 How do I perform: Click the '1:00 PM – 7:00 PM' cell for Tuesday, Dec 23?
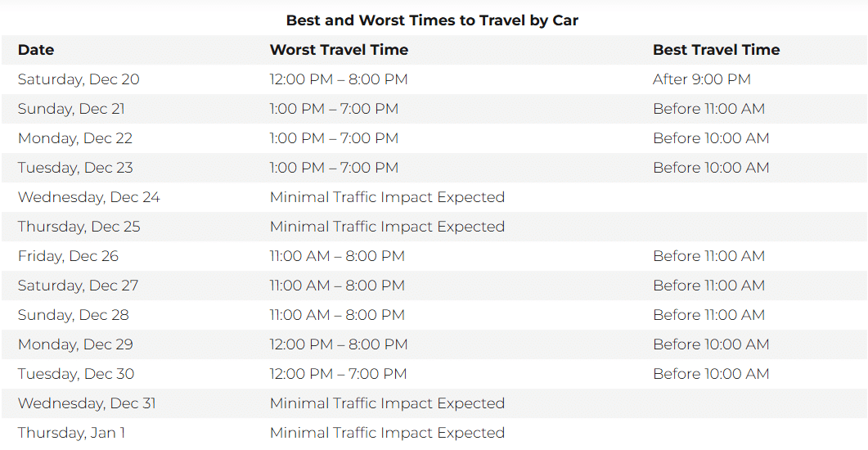(334, 168)
